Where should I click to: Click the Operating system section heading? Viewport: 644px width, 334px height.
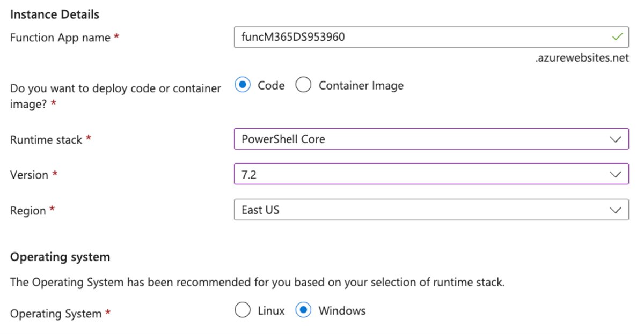pyautogui.click(x=60, y=257)
